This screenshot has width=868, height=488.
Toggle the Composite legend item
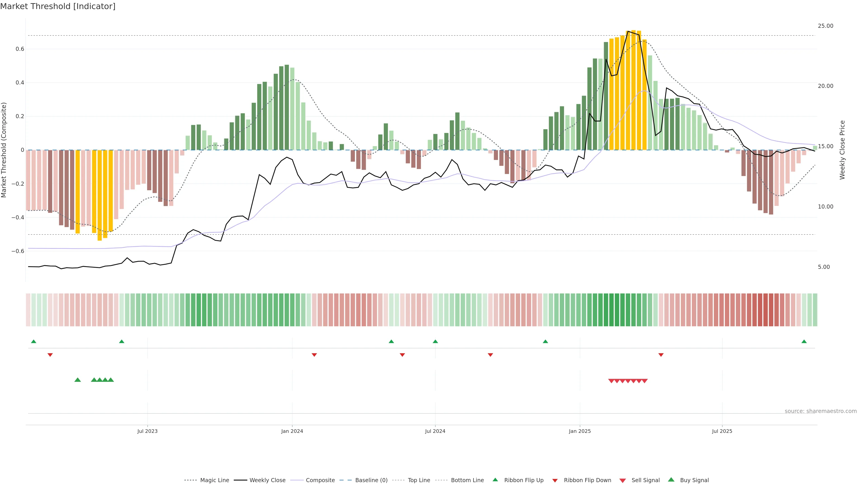pos(320,480)
